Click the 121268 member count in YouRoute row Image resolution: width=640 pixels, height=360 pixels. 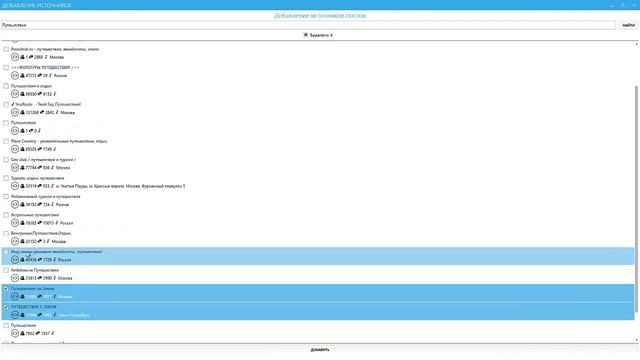(x=32, y=112)
